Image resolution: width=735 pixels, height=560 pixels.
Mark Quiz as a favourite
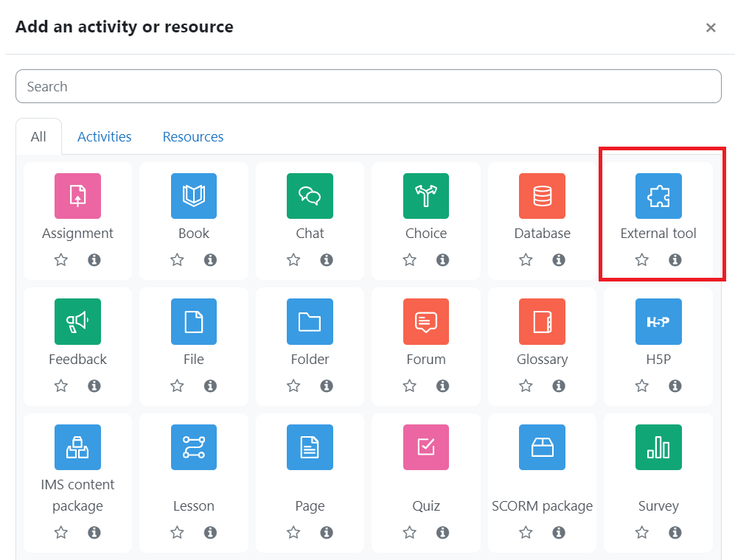tap(409, 532)
